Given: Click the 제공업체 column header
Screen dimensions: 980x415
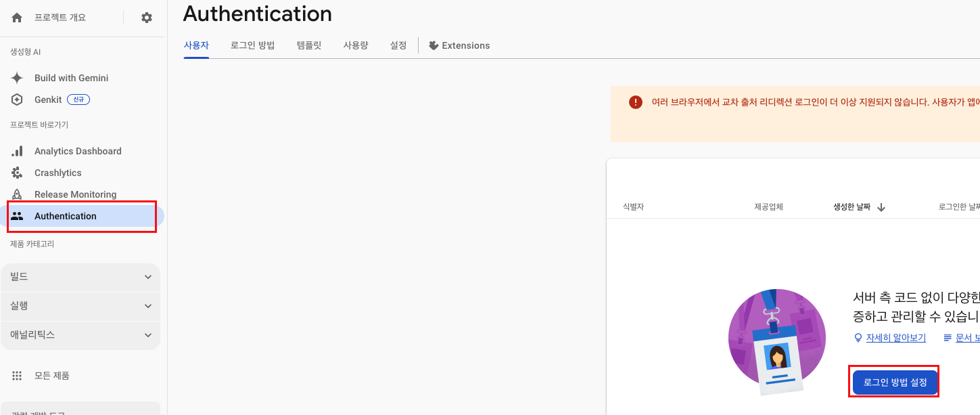Looking at the screenshot, I should click(x=769, y=207).
